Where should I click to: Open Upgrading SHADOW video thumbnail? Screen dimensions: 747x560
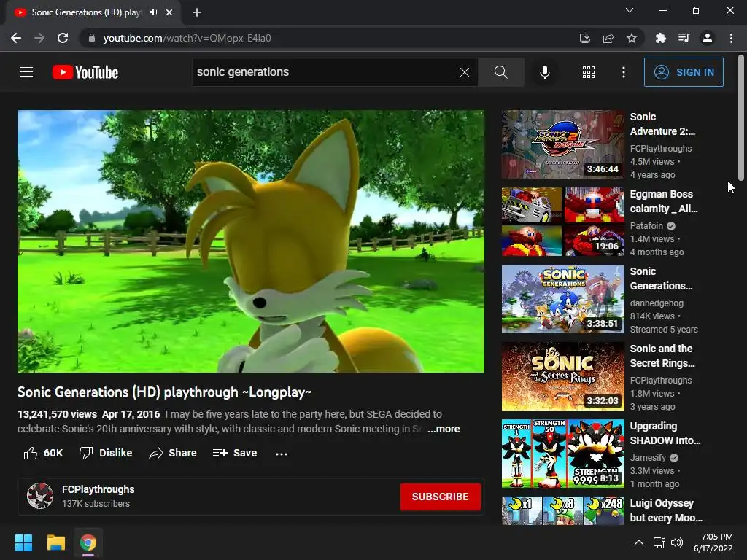(562, 454)
